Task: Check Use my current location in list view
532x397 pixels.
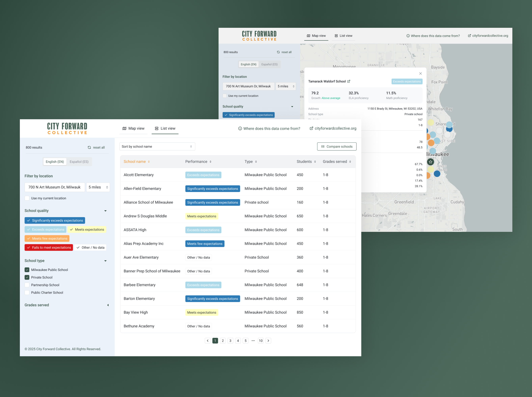Action: pos(27,198)
